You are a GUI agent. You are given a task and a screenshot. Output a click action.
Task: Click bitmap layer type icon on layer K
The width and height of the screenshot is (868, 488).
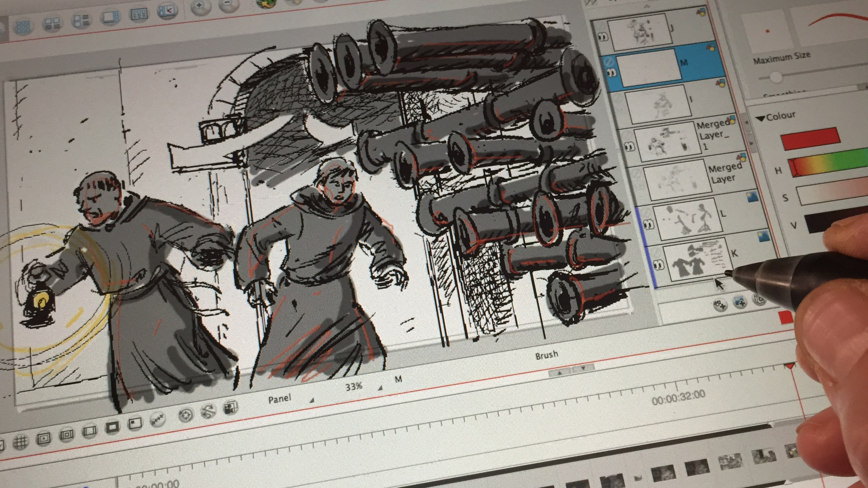(x=764, y=237)
